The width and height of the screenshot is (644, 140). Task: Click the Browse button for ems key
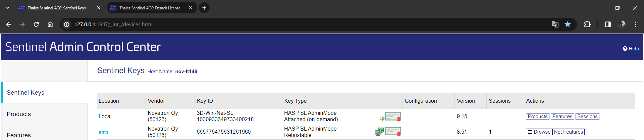[x=539, y=132]
